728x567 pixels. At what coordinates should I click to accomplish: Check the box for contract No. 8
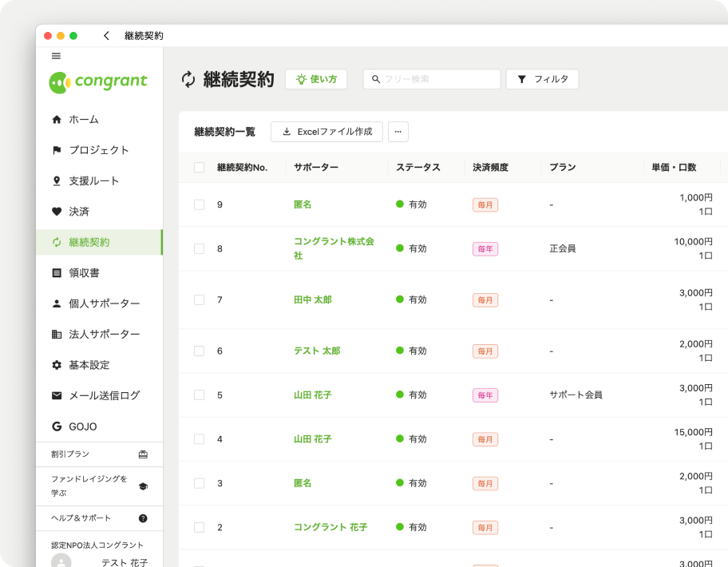(200, 248)
